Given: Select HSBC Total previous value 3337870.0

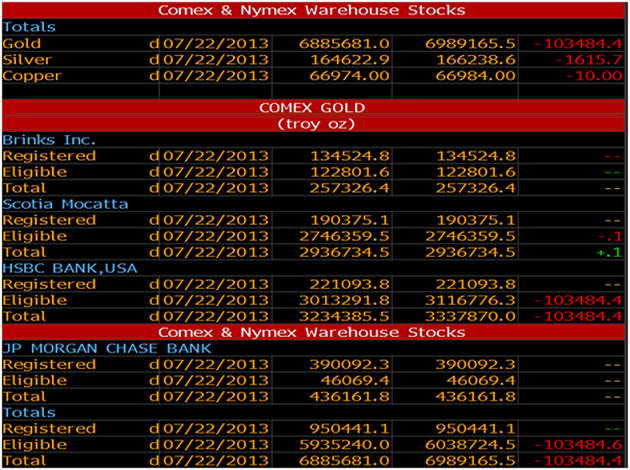Looking at the screenshot, I should [x=470, y=316].
